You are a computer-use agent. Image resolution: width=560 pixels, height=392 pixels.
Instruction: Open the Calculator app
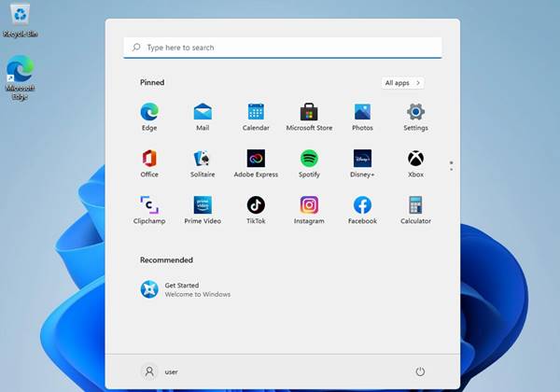coord(415,210)
